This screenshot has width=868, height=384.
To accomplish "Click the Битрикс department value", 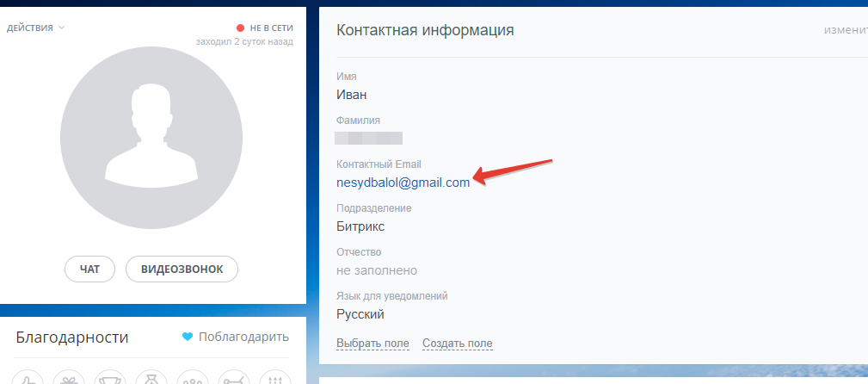I will click(x=360, y=226).
